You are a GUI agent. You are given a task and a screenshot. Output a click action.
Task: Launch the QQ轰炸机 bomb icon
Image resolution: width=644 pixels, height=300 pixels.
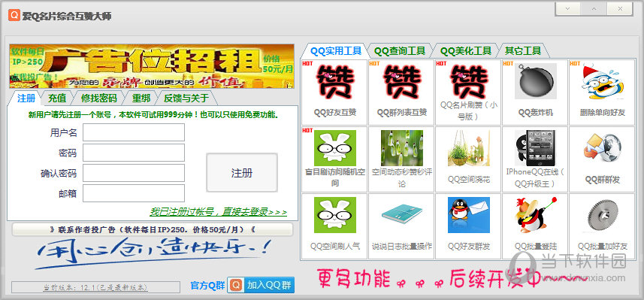(536, 81)
